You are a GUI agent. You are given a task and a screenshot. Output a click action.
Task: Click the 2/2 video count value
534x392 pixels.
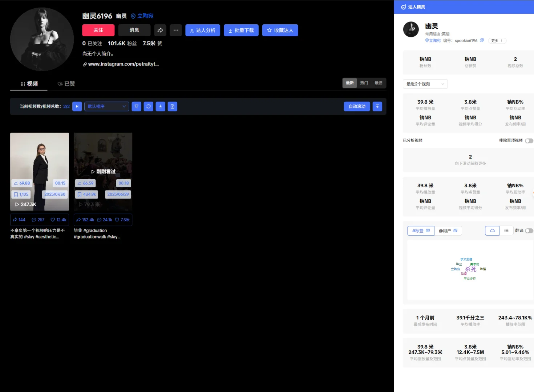pyautogui.click(x=66, y=107)
